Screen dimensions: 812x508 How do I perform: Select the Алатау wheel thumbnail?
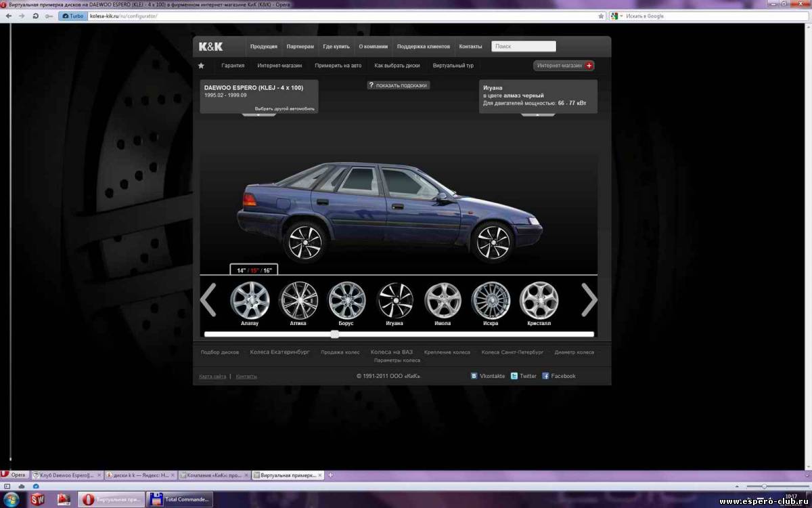coord(250,301)
